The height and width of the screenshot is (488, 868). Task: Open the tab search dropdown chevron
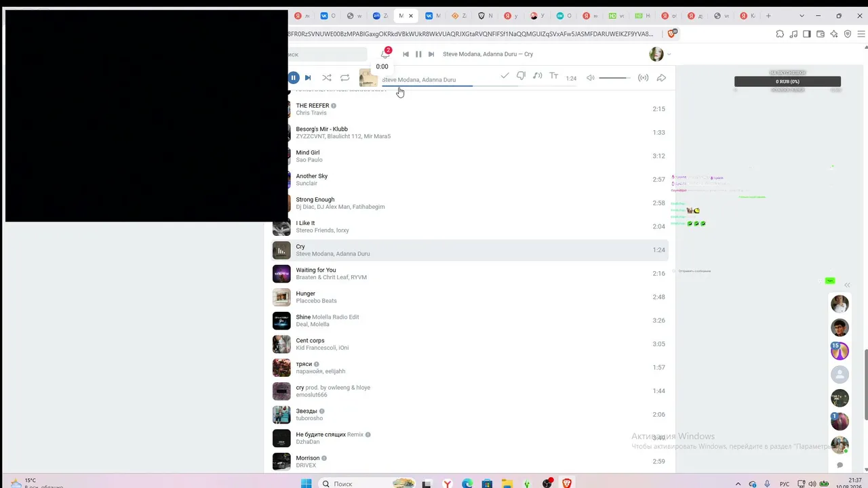(x=802, y=16)
